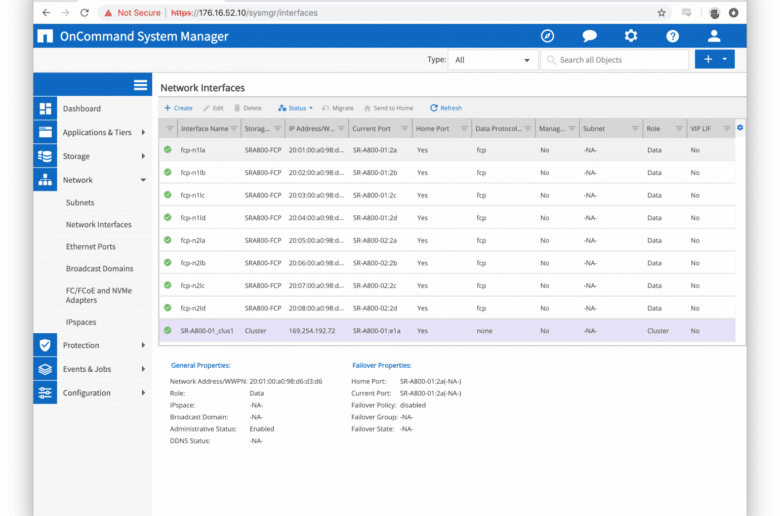Image resolution: width=780 pixels, height=516 pixels.
Task: Open filter on Subnet column
Action: (x=635, y=128)
